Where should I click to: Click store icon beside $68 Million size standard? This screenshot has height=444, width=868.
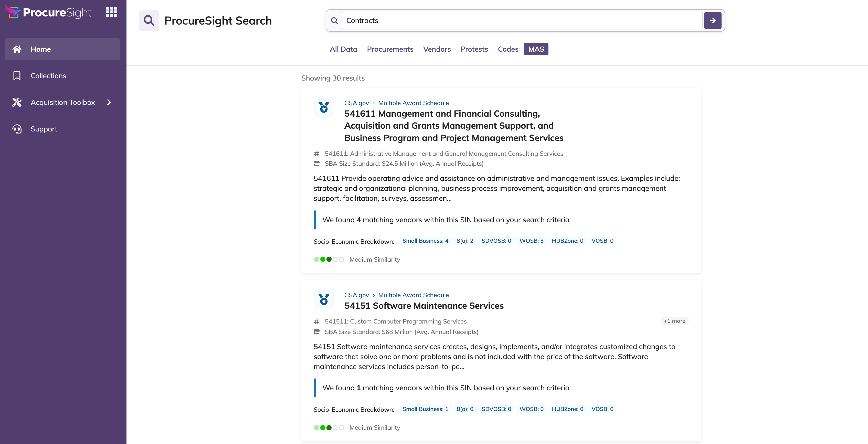pos(317,331)
